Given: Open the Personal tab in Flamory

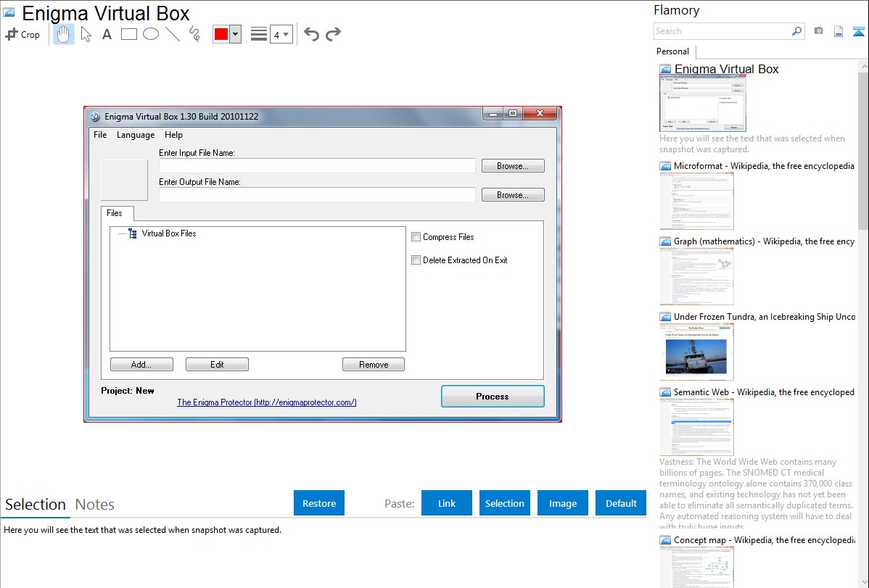Looking at the screenshot, I should (x=672, y=51).
